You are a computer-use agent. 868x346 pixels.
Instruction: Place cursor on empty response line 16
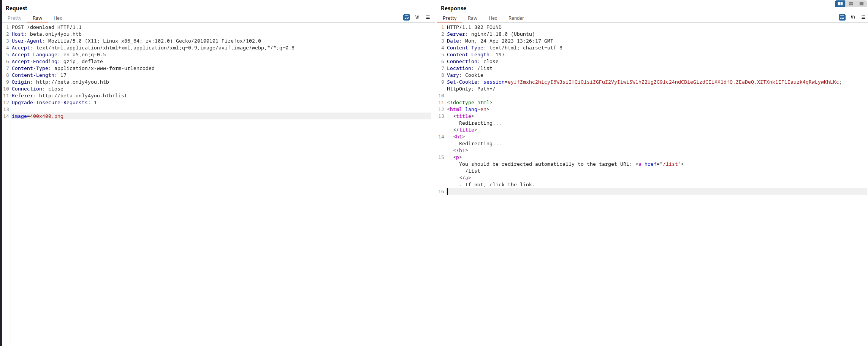(x=657, y=192)
